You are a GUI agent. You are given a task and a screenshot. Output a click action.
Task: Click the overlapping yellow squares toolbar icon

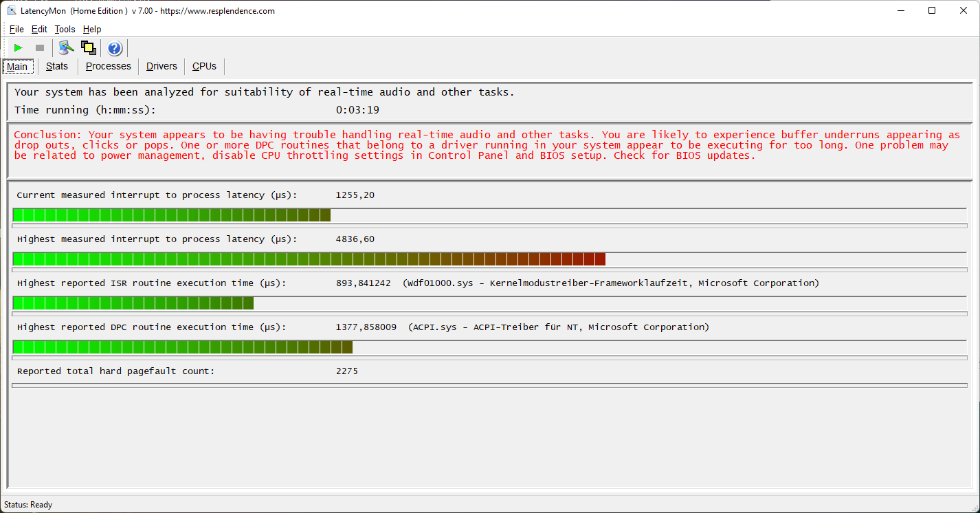pyautogui.click(x=89, y=48)
